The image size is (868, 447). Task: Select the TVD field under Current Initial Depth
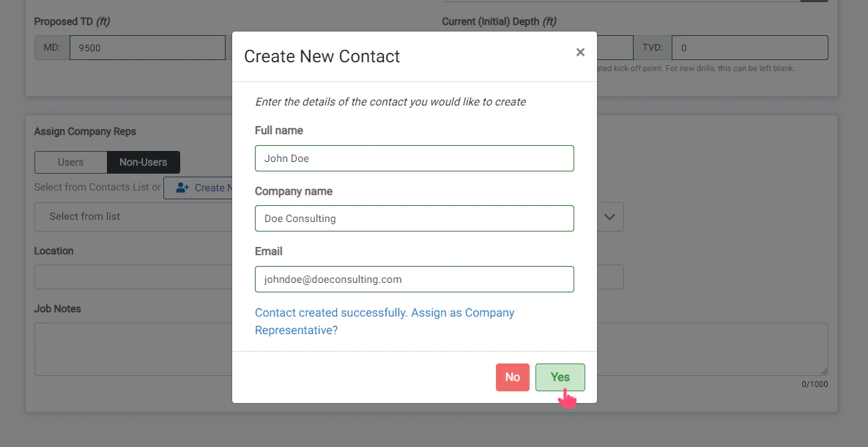point(749,47)
